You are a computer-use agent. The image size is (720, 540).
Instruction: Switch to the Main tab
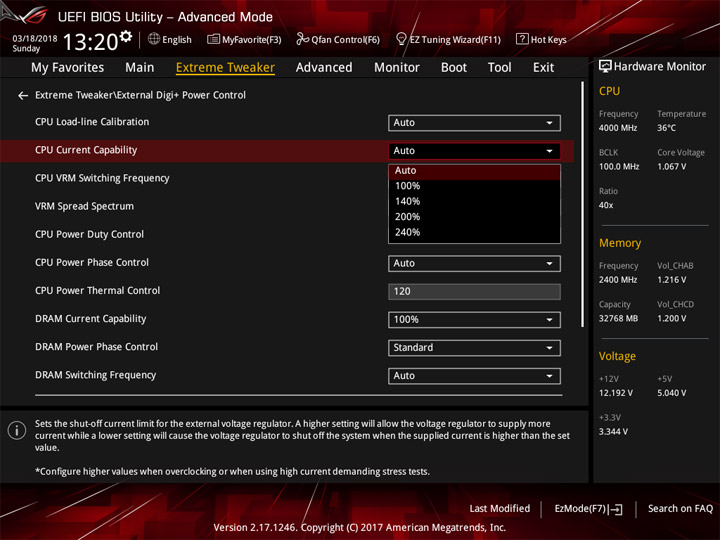(140, 68)
